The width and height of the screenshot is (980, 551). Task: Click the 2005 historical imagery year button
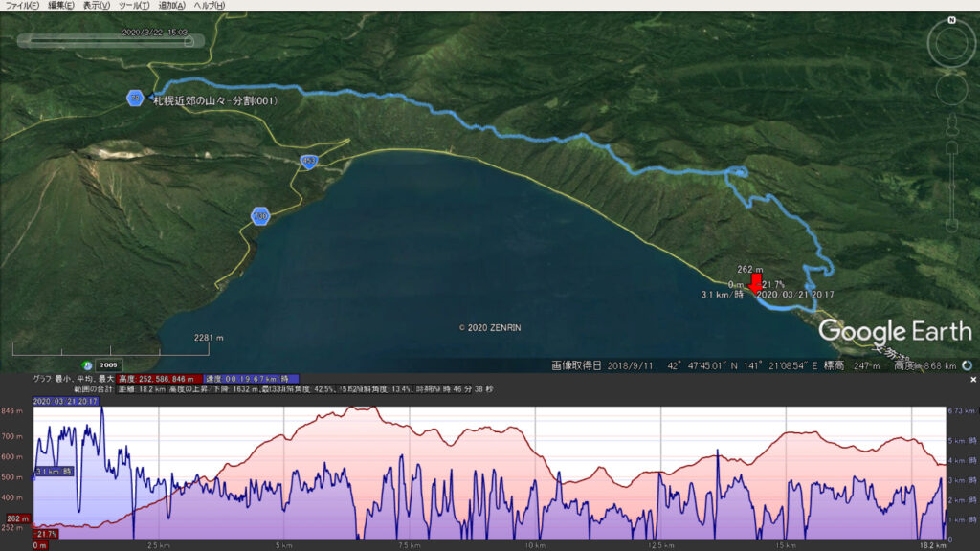click(x=108, y=365)
